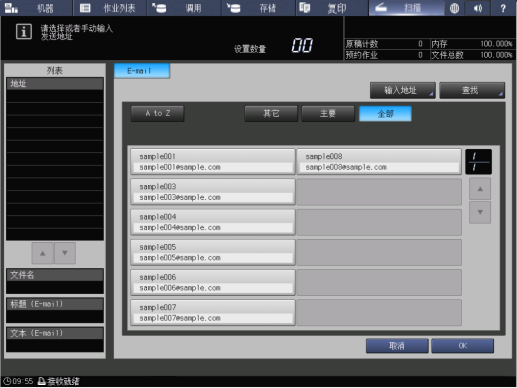This screenshot has height=388, width=517.
Task: Show 全部 (All) addresses
Action: (385, 113)
